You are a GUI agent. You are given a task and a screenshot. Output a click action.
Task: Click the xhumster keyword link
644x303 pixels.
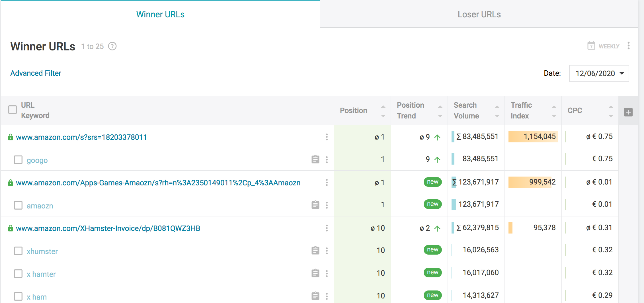coord(42,251)
